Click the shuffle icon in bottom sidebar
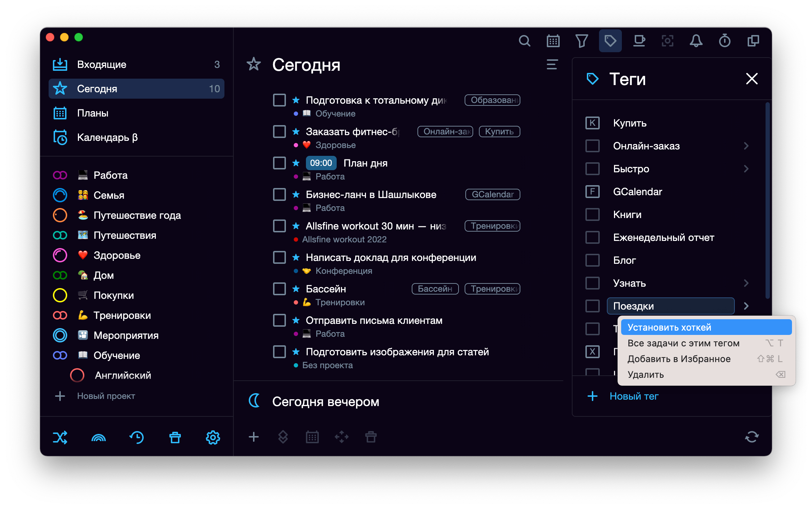 pos(60,437)
